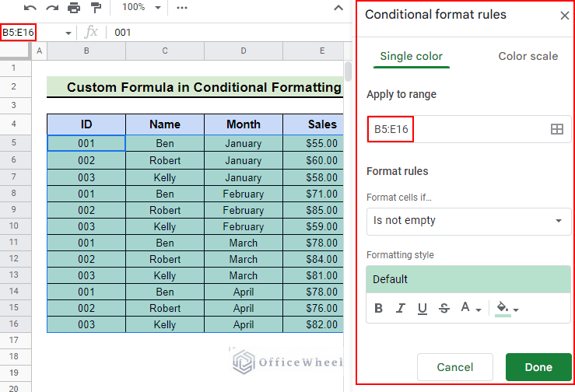Click the select data range grid icon

click(556, 130)
